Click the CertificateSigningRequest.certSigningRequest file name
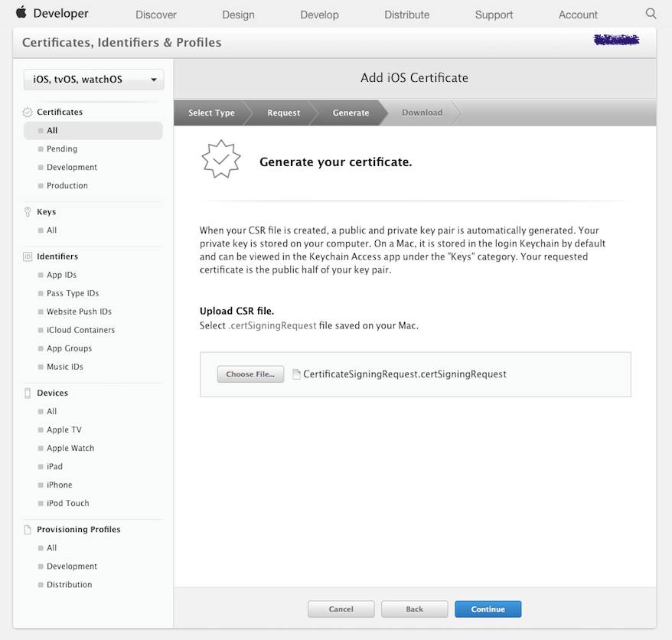Viewport: 672px width, 640px height. click(405, 374)
